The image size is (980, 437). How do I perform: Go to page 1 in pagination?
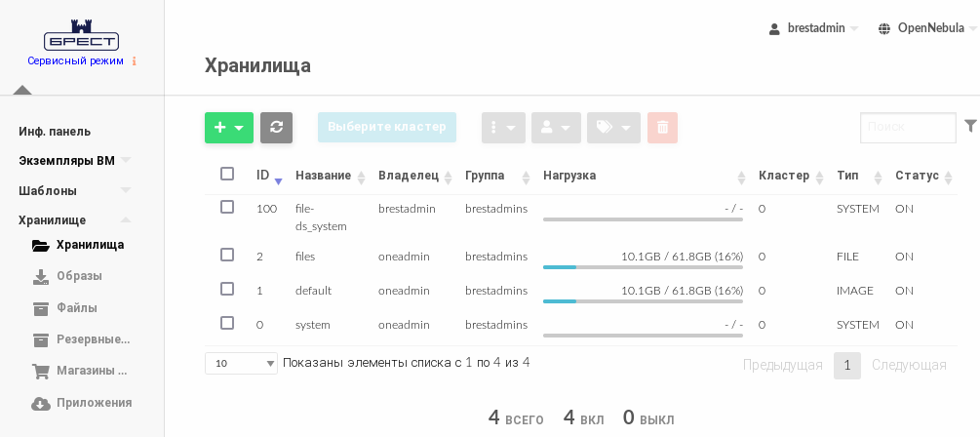(x=846, y=366)
